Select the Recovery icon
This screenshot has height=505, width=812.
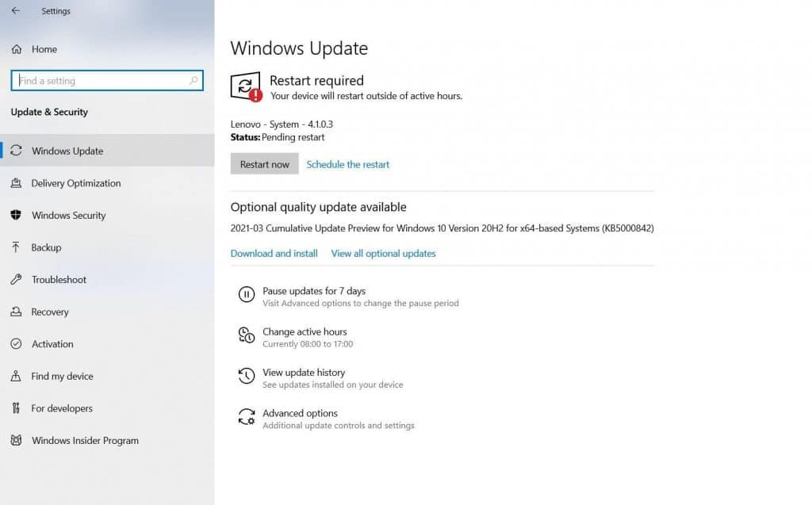pos(16,312)
